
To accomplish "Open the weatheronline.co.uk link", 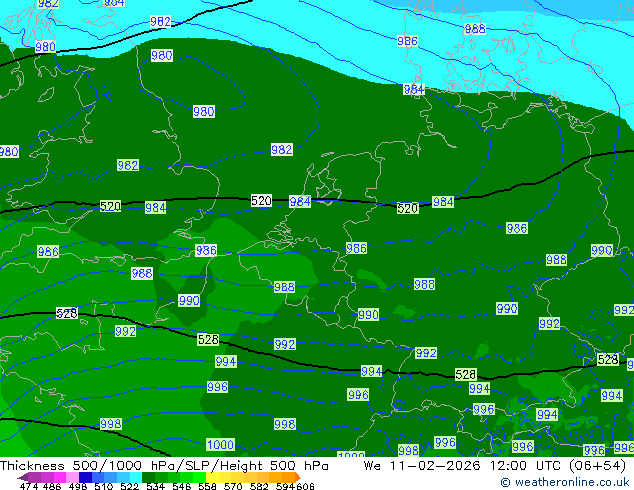I will click(x=565, y=482).
